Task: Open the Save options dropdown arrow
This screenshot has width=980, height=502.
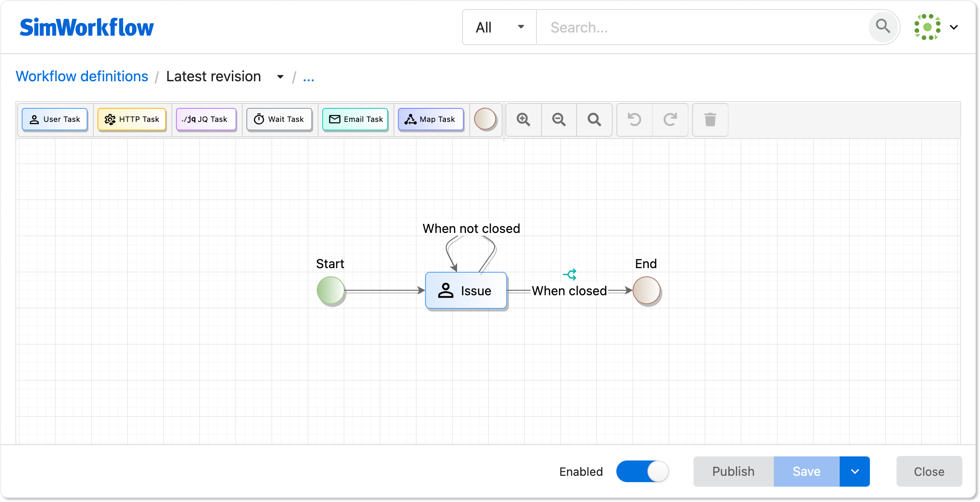Action: [x=855, y=471]
